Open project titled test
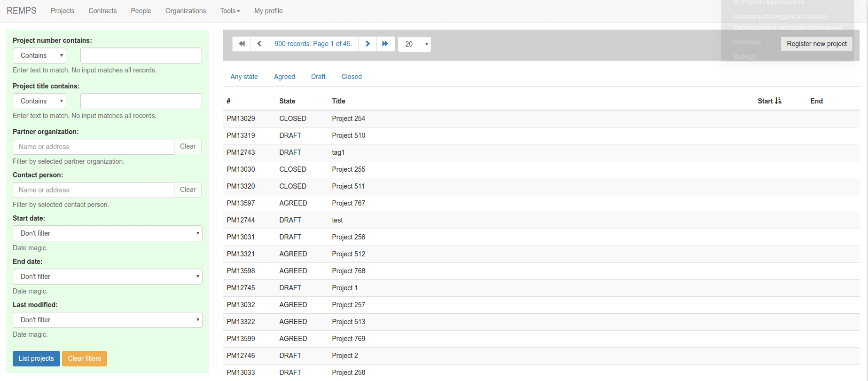868x381 pixels. (337, 220)
